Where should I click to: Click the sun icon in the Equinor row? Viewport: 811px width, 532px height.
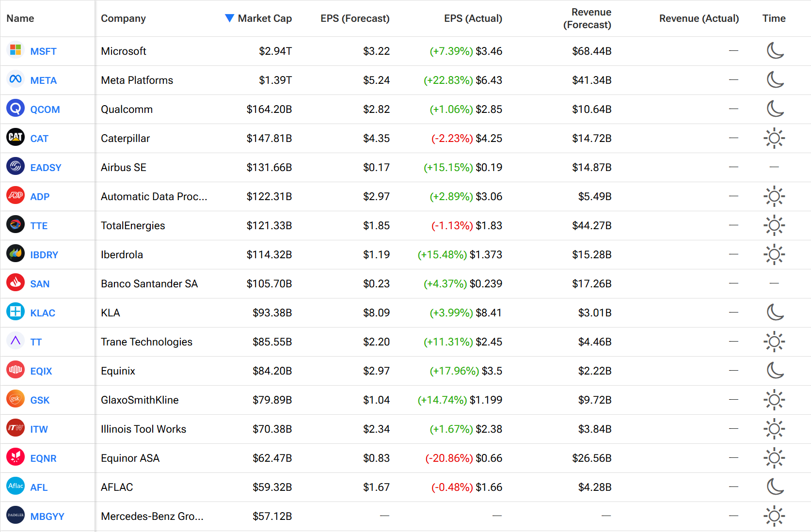click(774, 458)
